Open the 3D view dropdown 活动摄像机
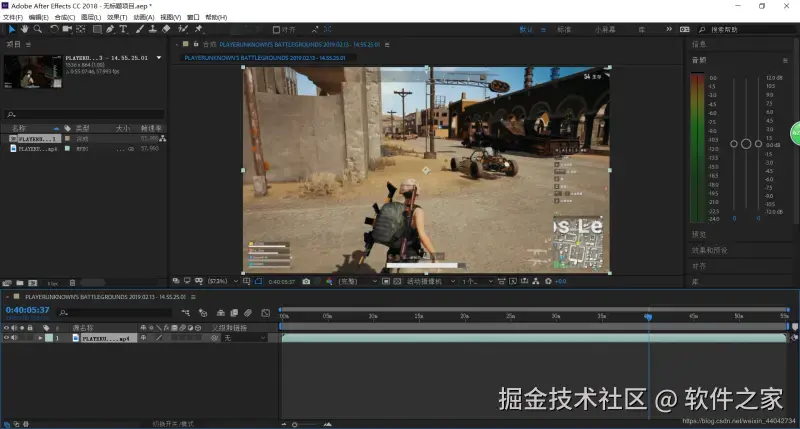Viewport: 800px width, 429px height. click(x=431, y=281)
